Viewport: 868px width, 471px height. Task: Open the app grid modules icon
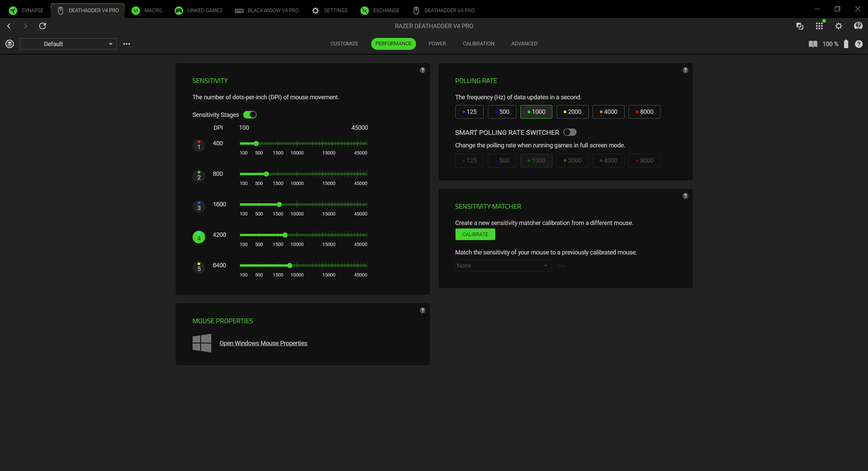point(819,26)
